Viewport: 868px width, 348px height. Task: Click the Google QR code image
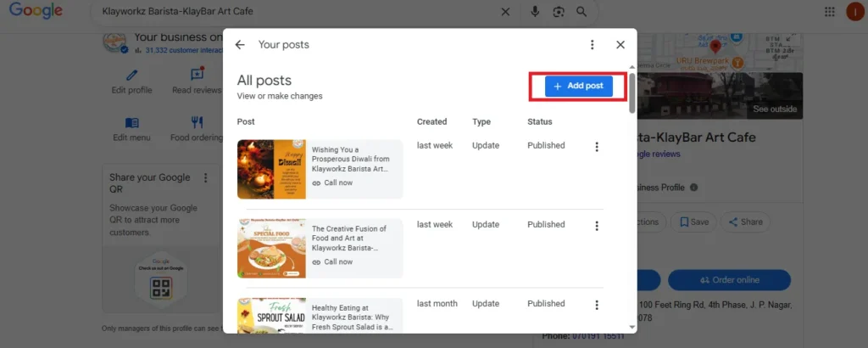(x=161, y=288)
